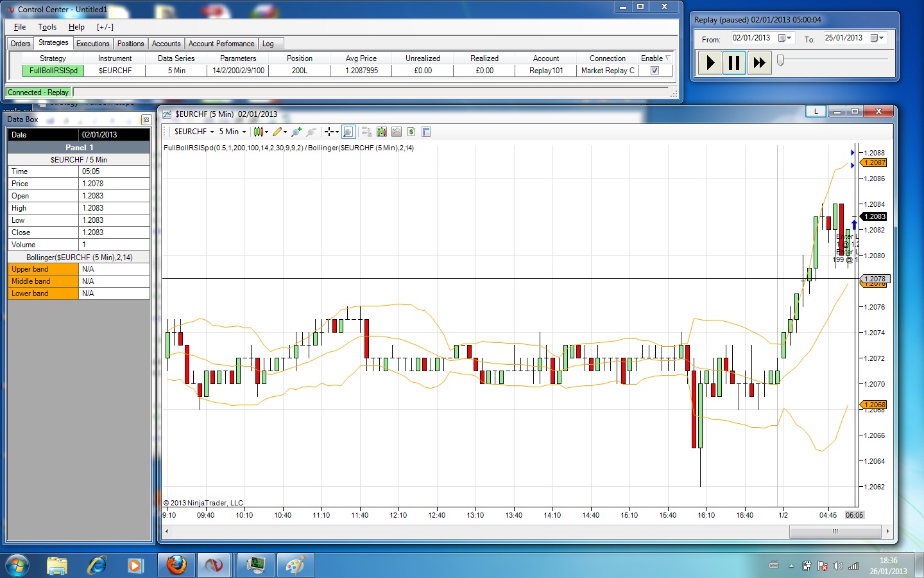Open the Help menu
The height and width of the screenshot is (578, 924).
point(76,27)
